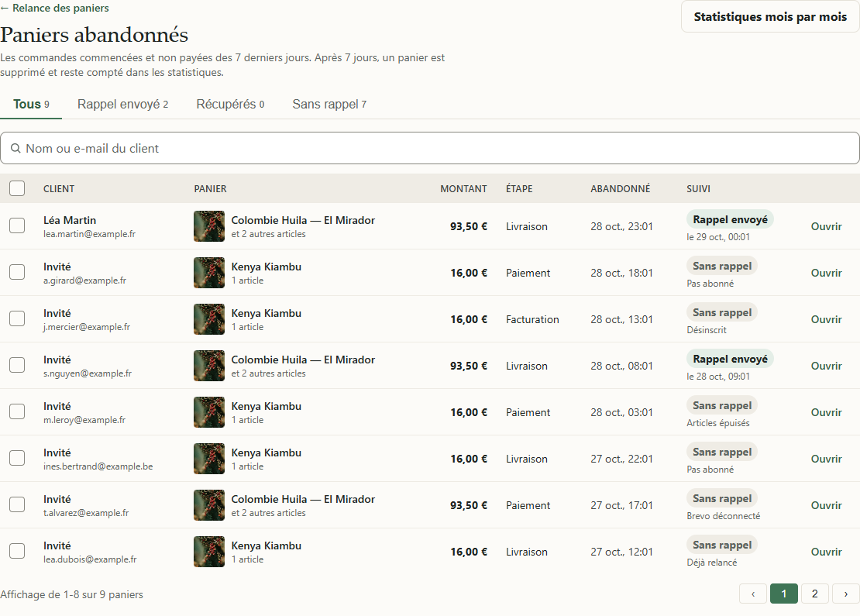Switch to the Tous tab

31,105
